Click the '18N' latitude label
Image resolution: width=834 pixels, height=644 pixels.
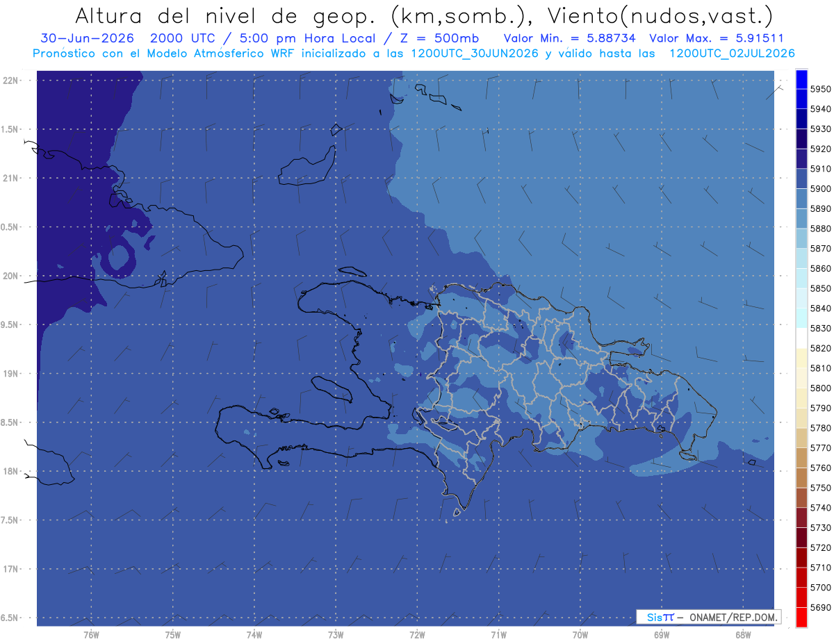tap(11, 471)
